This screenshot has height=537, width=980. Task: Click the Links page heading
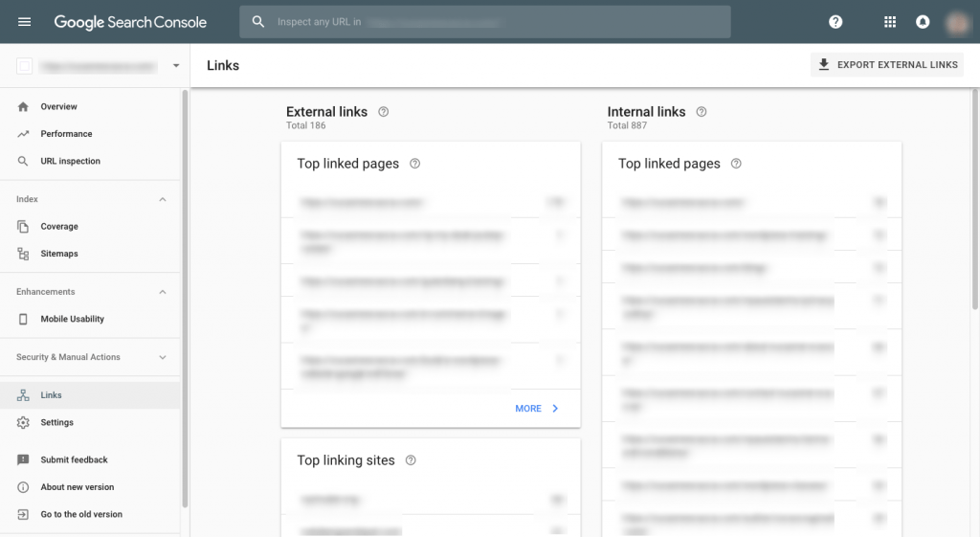click(223, 66)
